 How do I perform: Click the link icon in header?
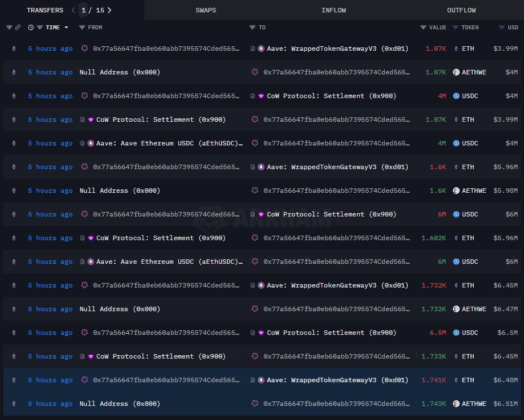[17, 28]
